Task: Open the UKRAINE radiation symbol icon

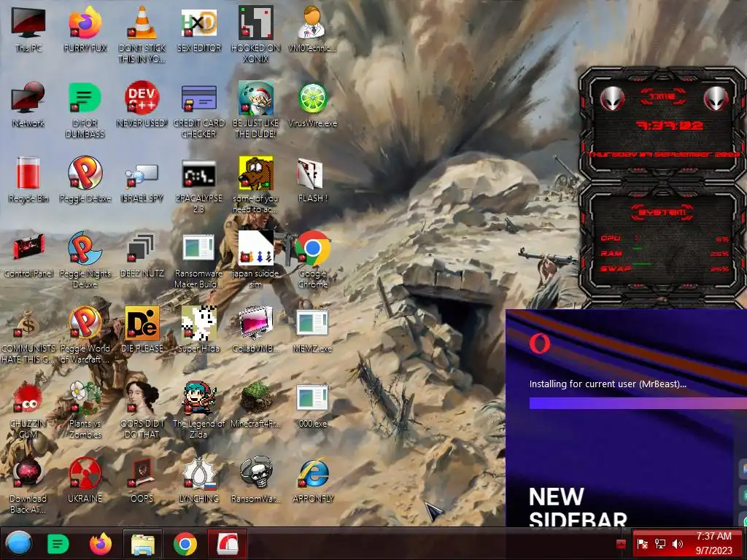Action: pos(85,481)
